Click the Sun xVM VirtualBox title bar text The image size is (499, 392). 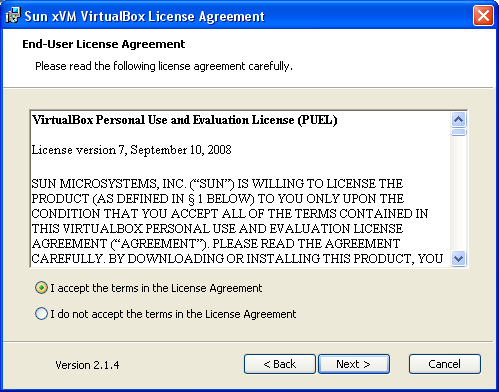(x=144, y=16)
